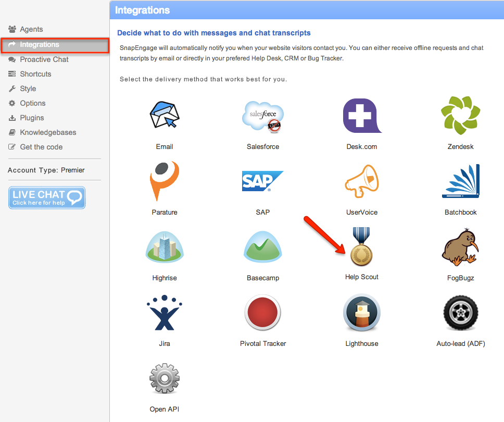Screen dimensions: 504x422
Task: Click the Pivotal Tracker label text
Action: coord(263,343)
